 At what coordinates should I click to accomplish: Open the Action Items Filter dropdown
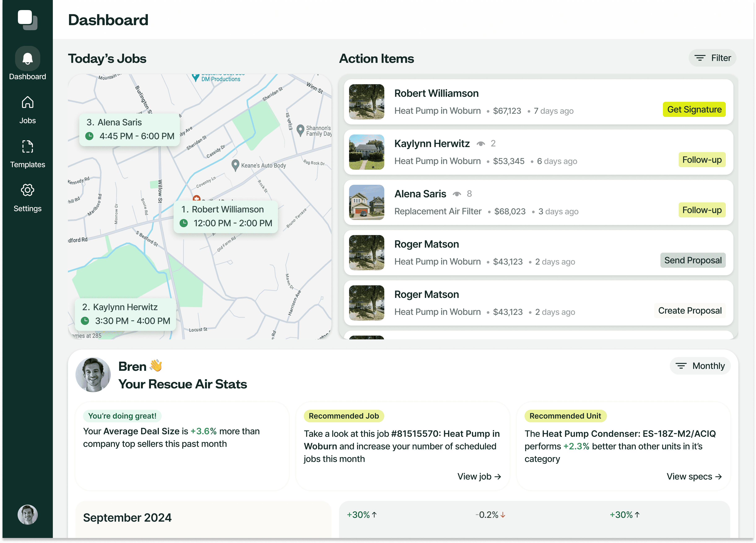(712, 58)
